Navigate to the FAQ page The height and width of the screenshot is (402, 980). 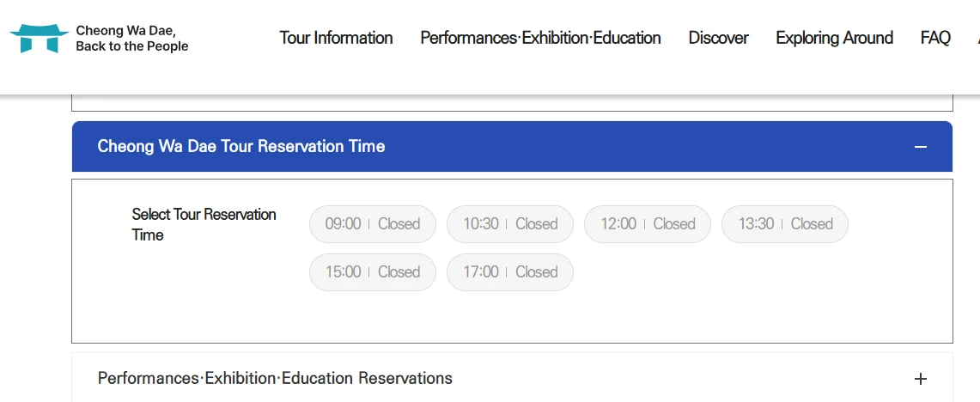(935, 38)
